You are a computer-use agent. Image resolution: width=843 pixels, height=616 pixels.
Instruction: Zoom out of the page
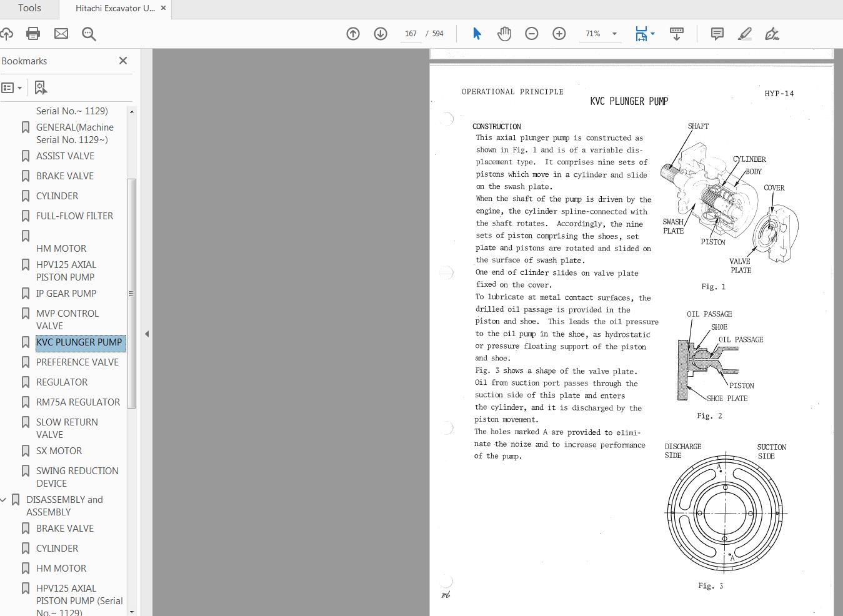click(532, 34)
